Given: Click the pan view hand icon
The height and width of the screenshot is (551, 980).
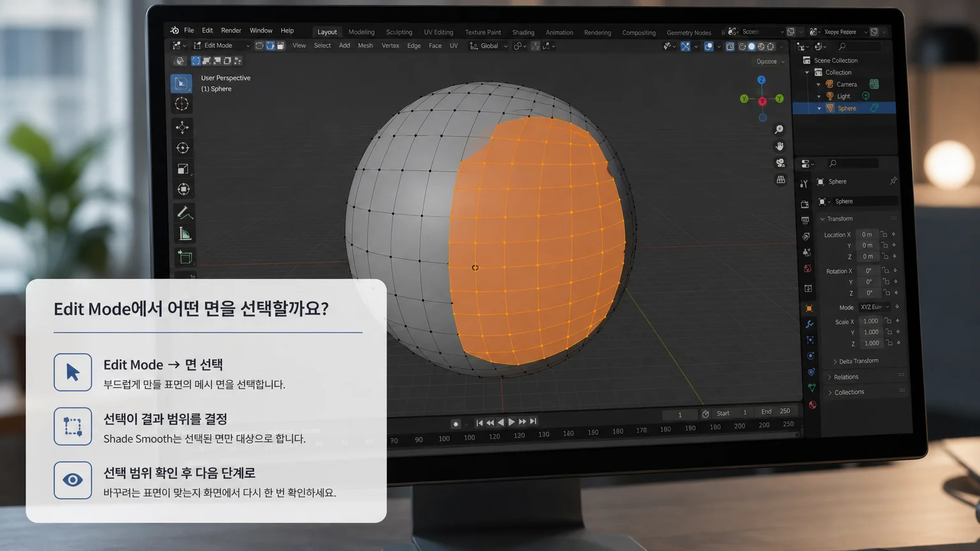Looking at the screenshot, I should pyautogui.click(x=780, y=146).
